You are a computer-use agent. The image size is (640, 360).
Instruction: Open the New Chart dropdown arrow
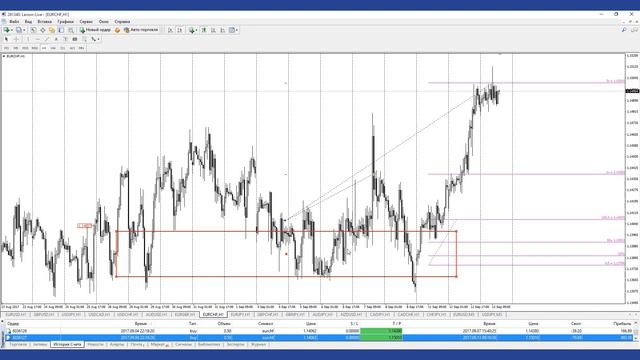12,30
